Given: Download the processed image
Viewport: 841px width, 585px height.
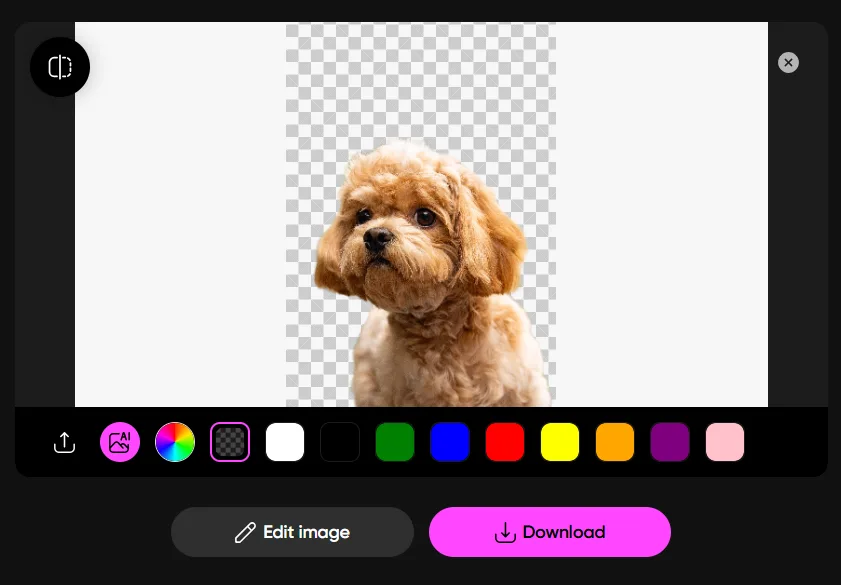Looking at the screenshot, I should point(550,532).
